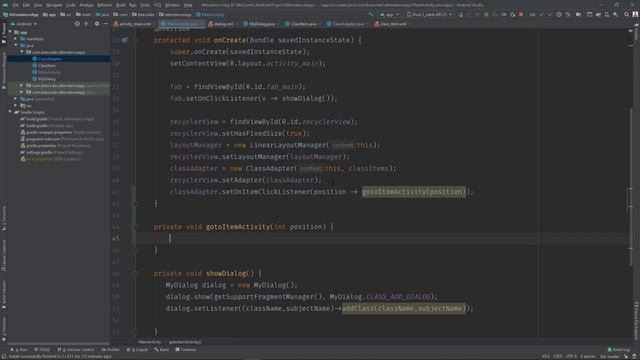The image size is (640, 360).
Task: Click the Search Everywhere magnifier icon
Action: 626,14
